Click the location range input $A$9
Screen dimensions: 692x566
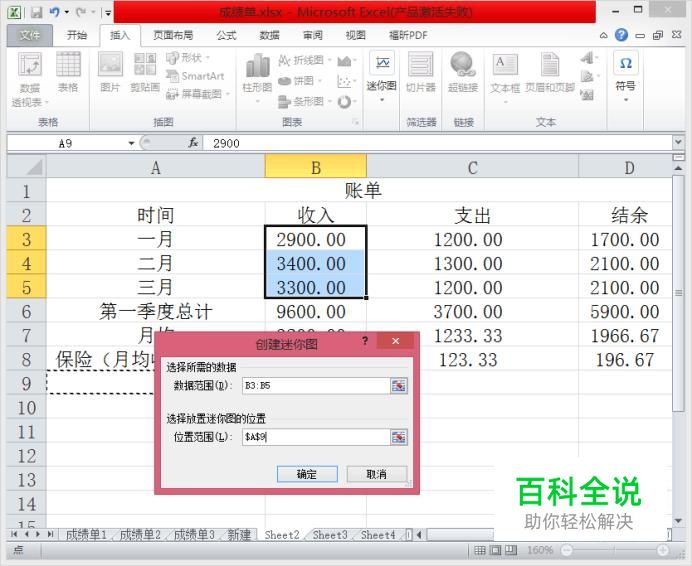(x=316, y=437)
